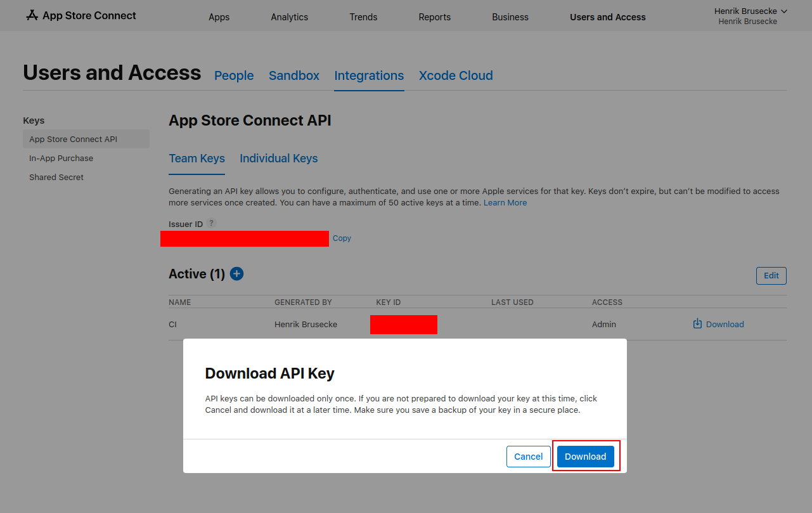The width and height of the screenshot is (812, 513).
Task: Open Shared Secret in the Keys sidebar
Action: pyautogui.click(x=56, y=177)
